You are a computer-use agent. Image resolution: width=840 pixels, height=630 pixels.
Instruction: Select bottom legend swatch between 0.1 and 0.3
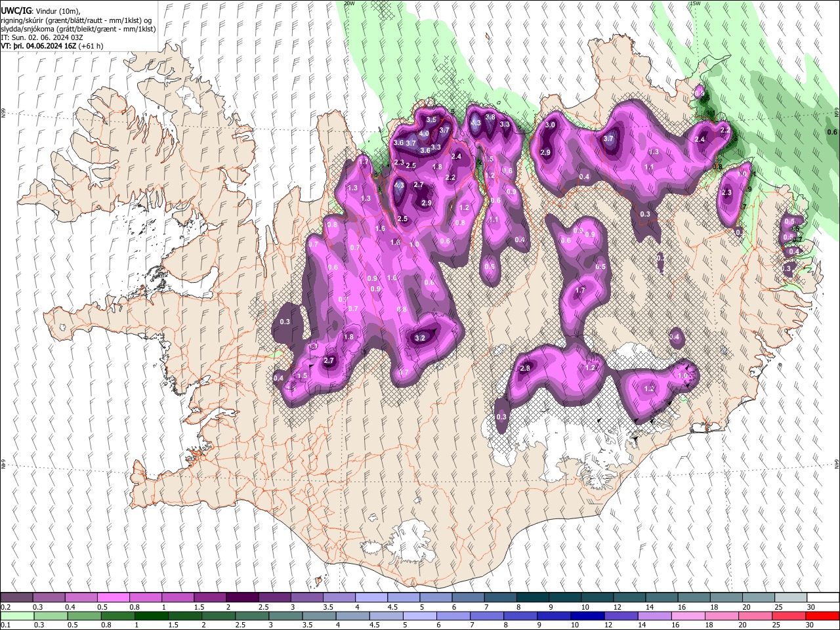(x=18, y=616)
